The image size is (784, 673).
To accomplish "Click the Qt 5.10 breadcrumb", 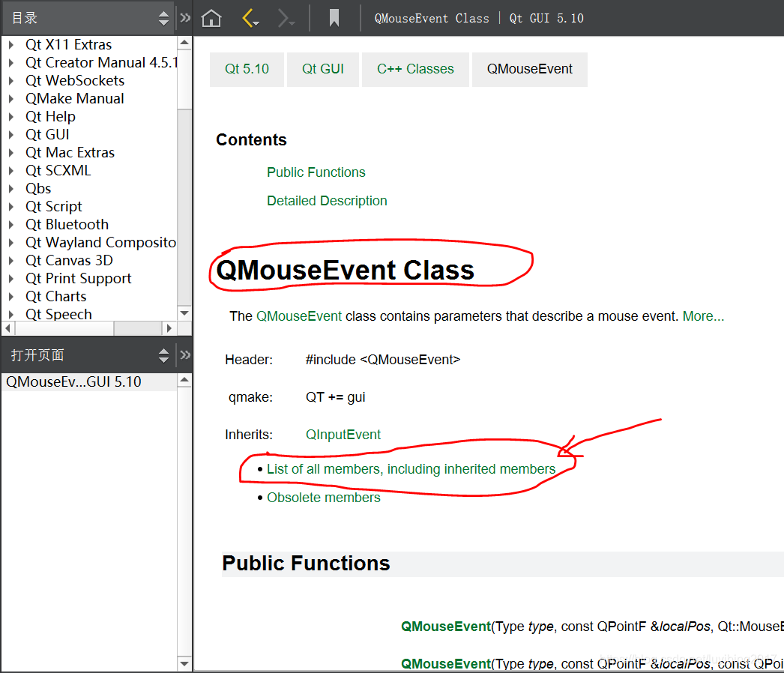I will tap(247, 69).
